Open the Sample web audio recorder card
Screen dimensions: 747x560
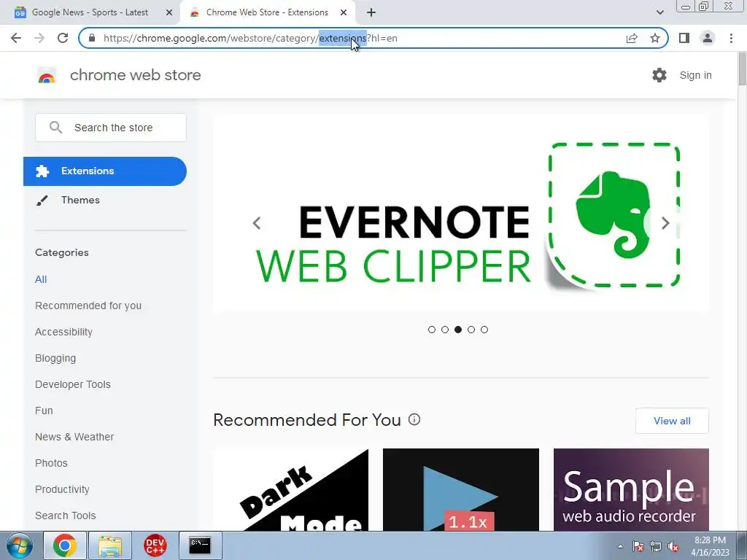point(631,489)
